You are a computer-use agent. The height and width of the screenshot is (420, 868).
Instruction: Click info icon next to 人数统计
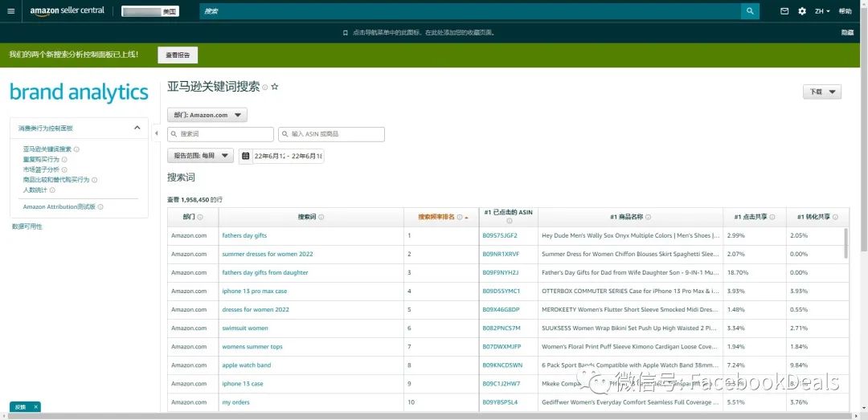tap(52, 190)
